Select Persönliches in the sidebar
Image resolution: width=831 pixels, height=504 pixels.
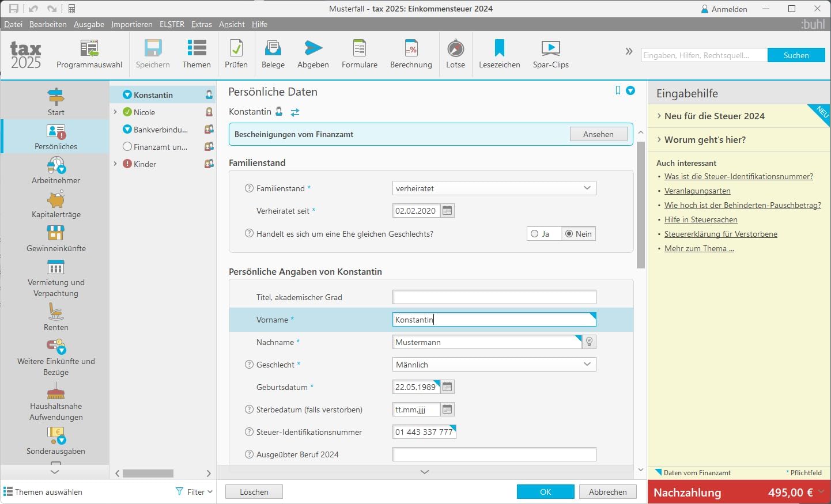click(x=56, y=137)
